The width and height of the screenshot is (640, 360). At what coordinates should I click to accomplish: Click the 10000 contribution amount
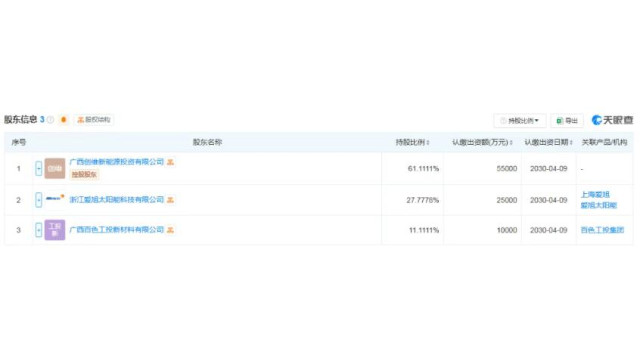tap(507, 230)
